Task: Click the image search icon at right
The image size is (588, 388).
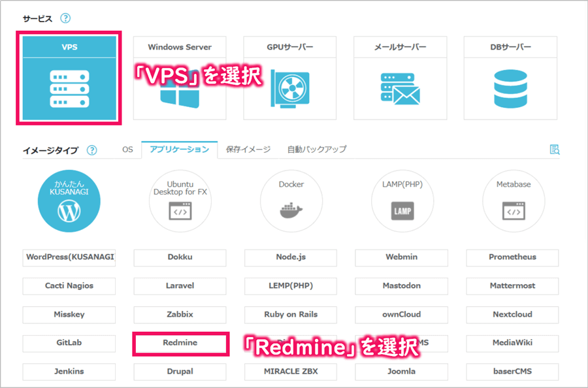Action: coord(555,150)
